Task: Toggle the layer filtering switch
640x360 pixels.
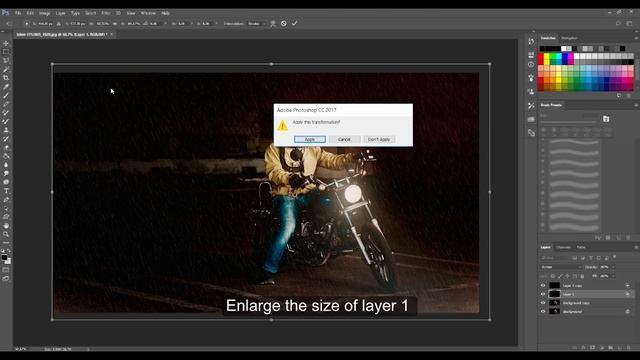Action: 615,257
